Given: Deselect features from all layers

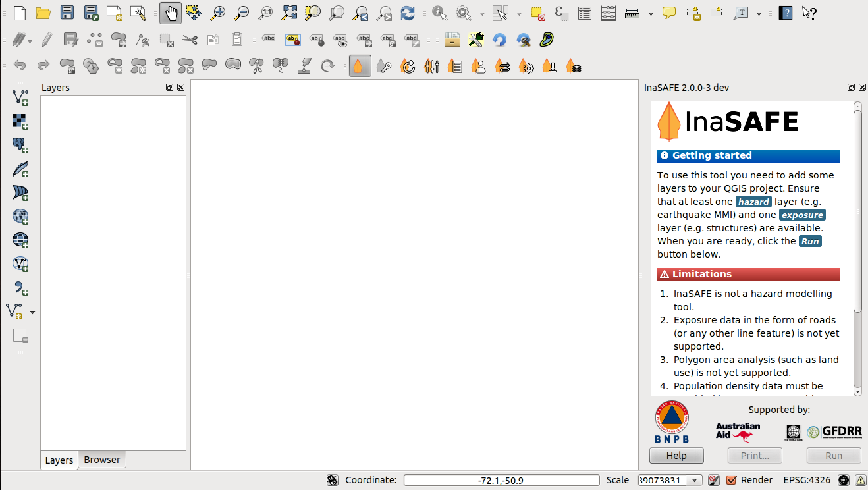Looking at the screenshot, I should (537, 13).
